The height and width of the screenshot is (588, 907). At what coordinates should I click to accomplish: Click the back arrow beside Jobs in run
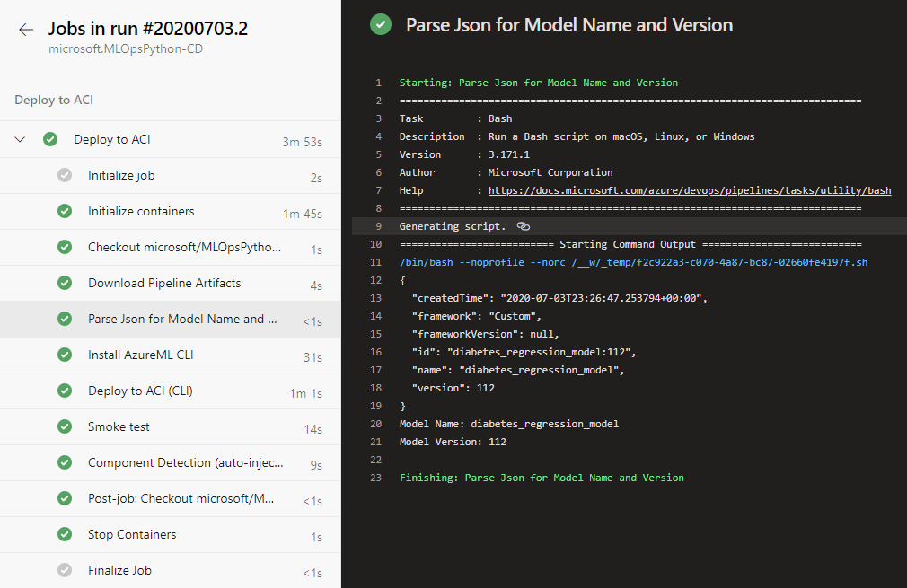pos(26,30)
